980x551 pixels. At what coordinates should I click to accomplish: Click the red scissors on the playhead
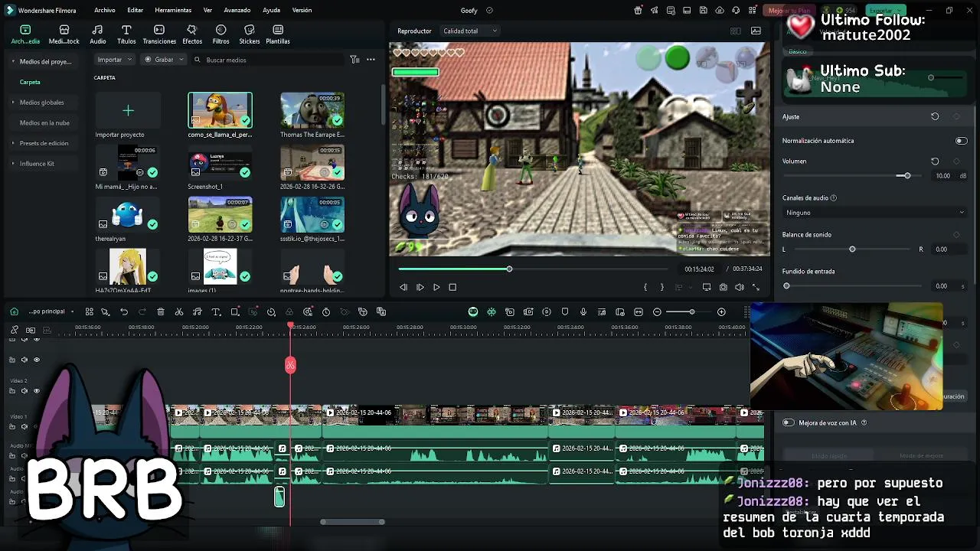290,365
